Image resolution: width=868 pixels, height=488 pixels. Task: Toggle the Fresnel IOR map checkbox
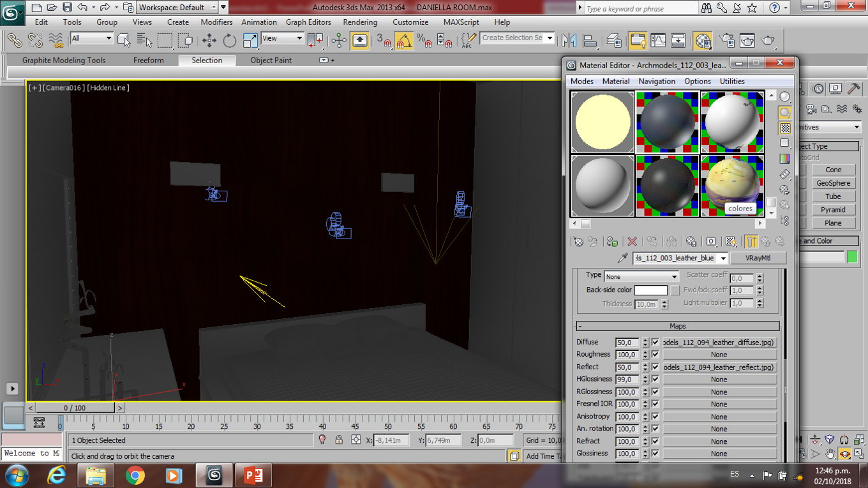655,404
